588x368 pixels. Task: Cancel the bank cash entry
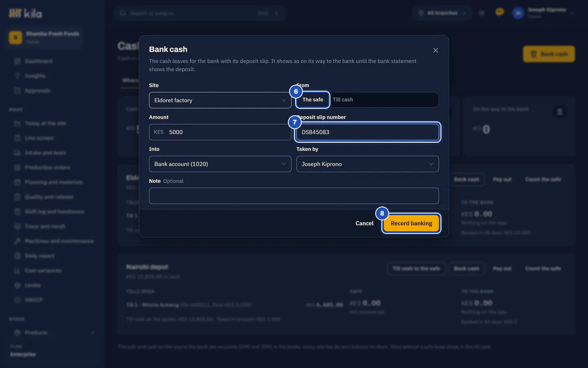point(365,223)
